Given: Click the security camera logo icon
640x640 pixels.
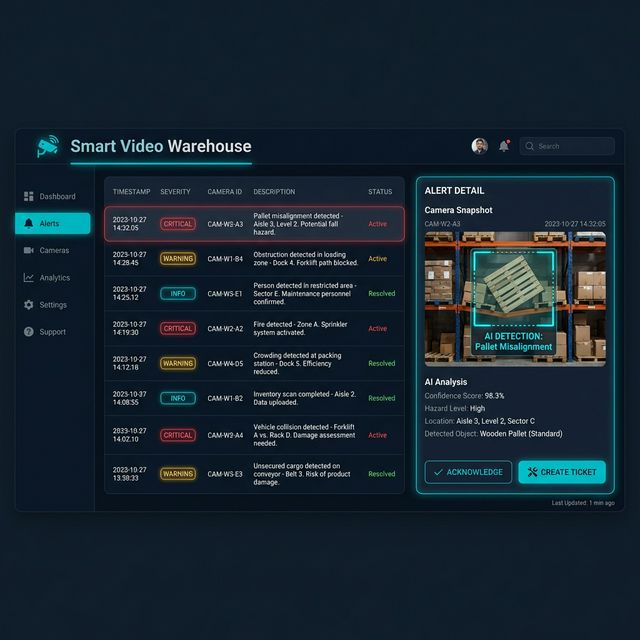Looking at the screenshot, I should click(48, 146).
